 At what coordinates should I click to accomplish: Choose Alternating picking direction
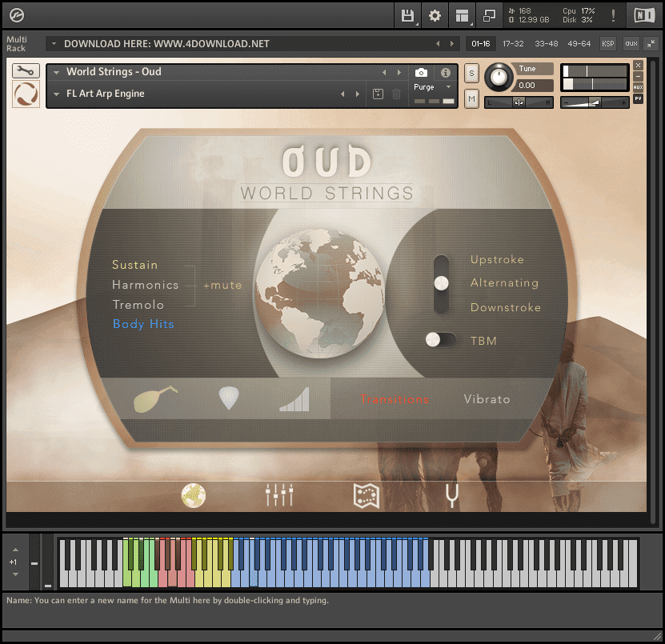(x=504, y=282)
